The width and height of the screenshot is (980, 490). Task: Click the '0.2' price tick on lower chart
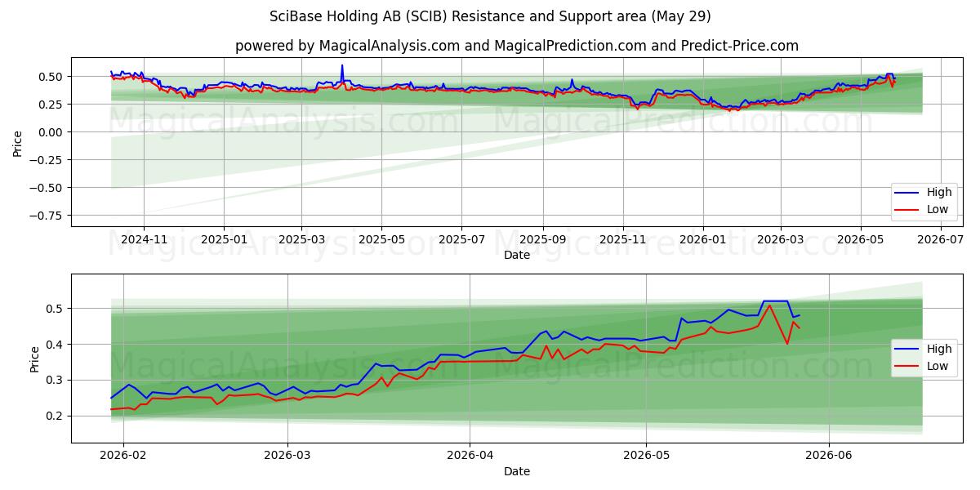pos(56,416)
